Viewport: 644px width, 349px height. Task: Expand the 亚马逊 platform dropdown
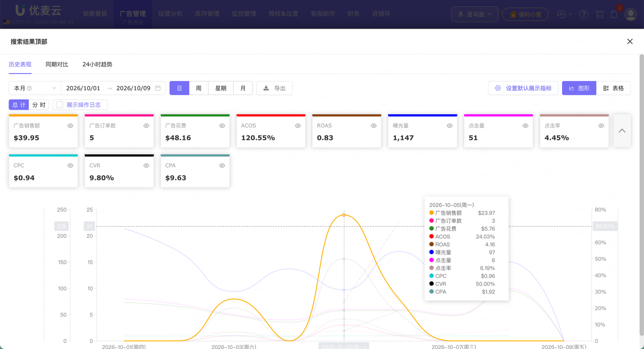coord(475,14)
